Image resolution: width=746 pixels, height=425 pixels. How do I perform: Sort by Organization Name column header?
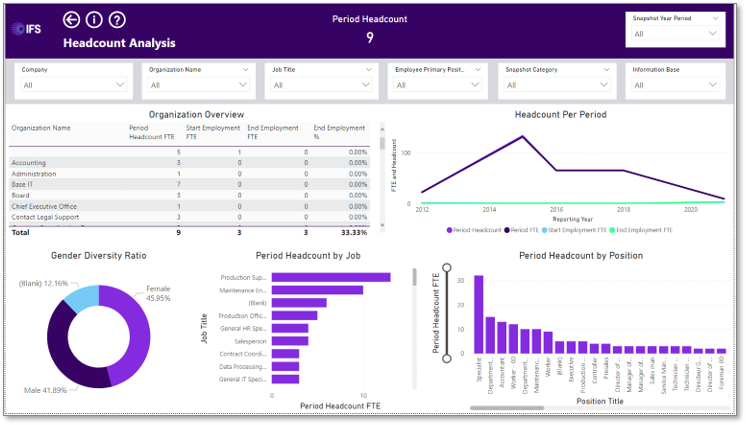click(x=41, y=128)
